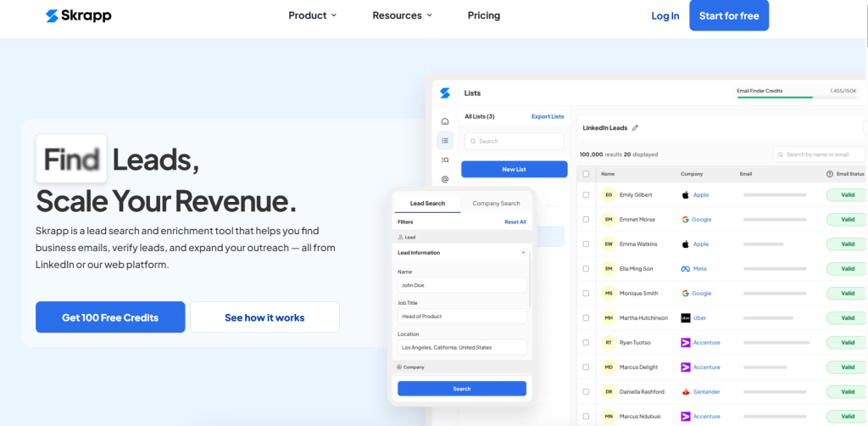Select the Monique Smith row checkbox
This screenshot has height=426, width=868.
(x=586, y=294)
